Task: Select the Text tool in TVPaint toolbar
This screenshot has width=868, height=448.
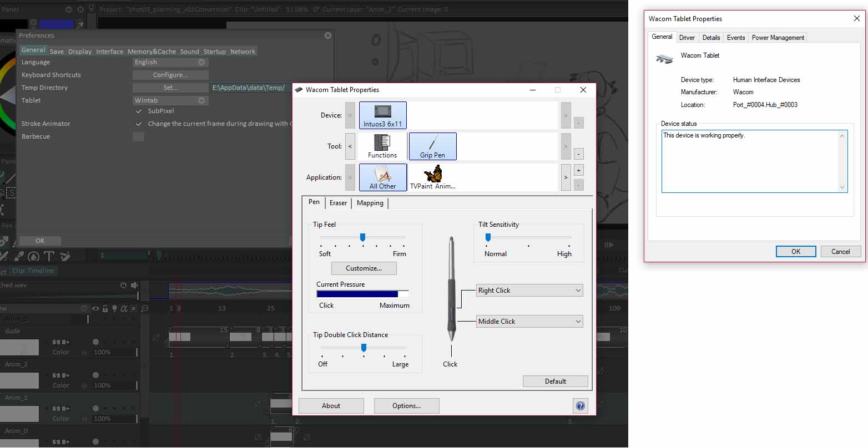Action: (49, 256)
